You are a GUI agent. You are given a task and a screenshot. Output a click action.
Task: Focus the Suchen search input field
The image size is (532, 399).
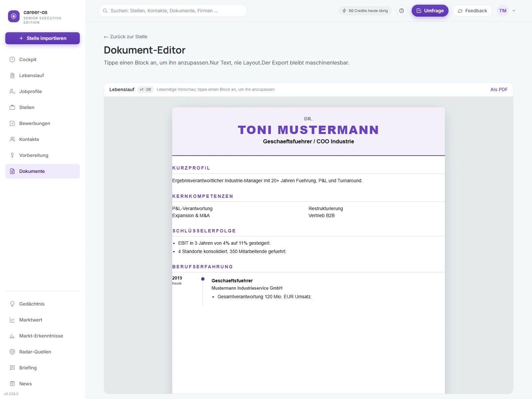pyautogui.click(x=173, y=11)
